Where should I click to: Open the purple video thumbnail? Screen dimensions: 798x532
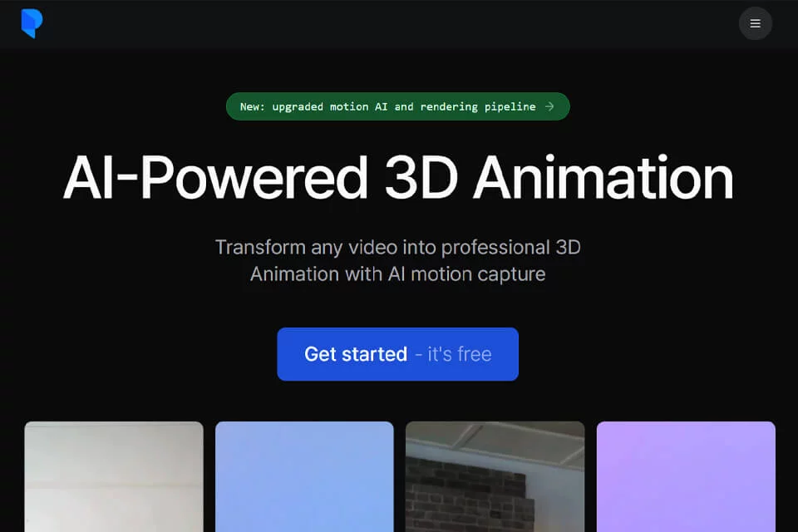click(686, 476)
